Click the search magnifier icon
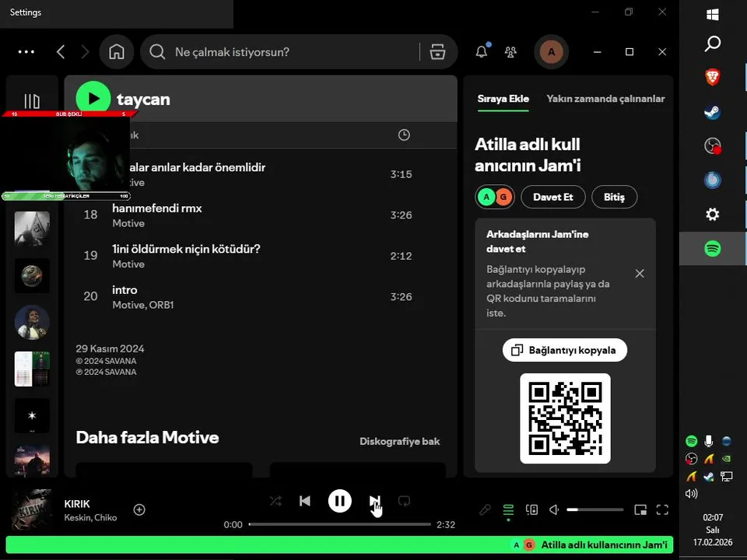Viewport: 747px width, 560px height. (157, 52)
